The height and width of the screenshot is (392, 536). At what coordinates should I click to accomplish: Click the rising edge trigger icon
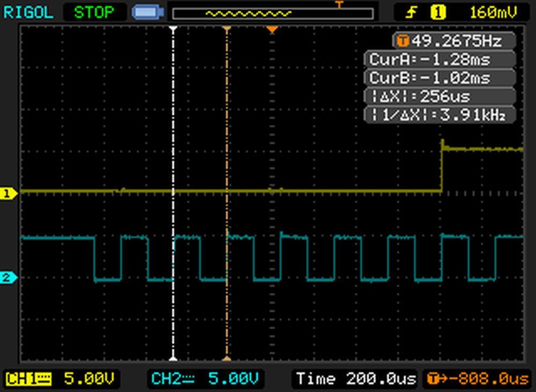click(411, 12)
